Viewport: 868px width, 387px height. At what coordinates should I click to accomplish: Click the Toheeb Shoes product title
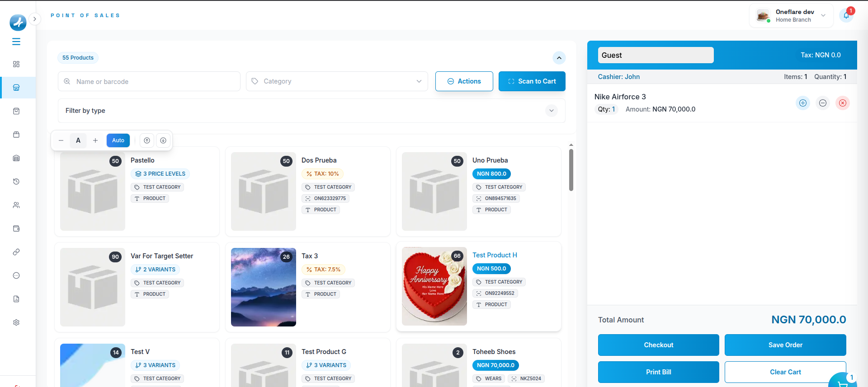click(494, 352)
